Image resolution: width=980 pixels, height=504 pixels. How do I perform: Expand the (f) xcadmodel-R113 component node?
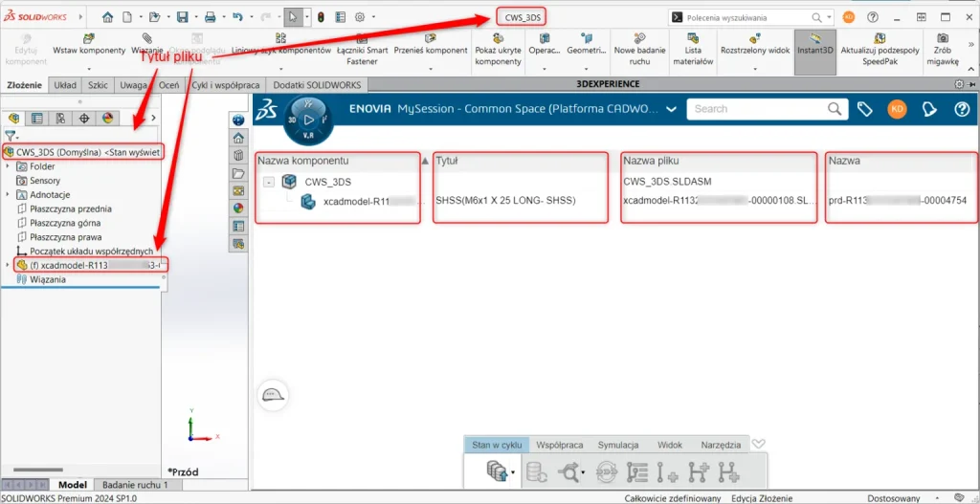(7, 266)
